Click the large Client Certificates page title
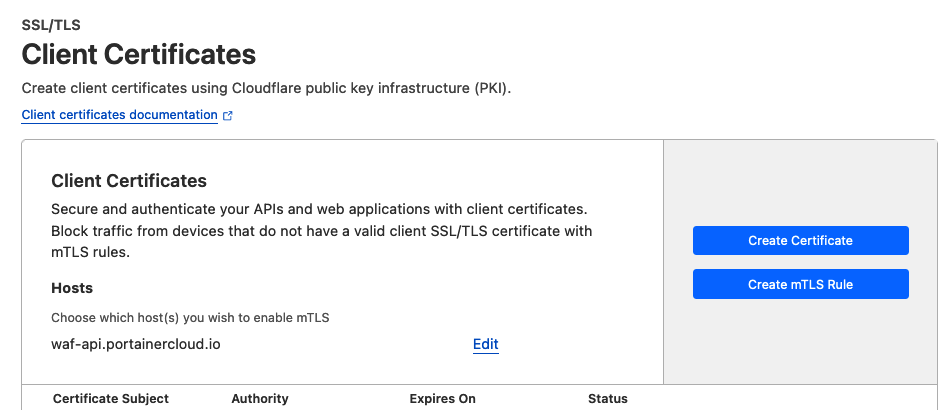The height and width of the screenshot is (410, 949). pyautogui.click(x=139, y=54)
